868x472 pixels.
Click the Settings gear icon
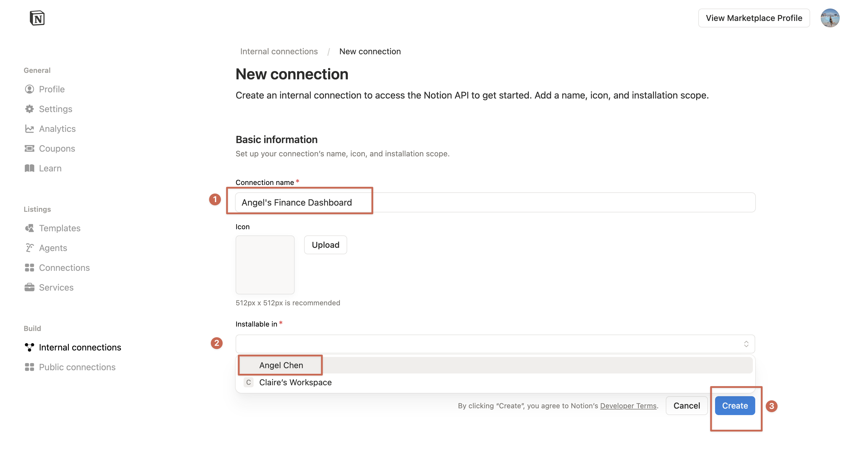coord(29,109)
